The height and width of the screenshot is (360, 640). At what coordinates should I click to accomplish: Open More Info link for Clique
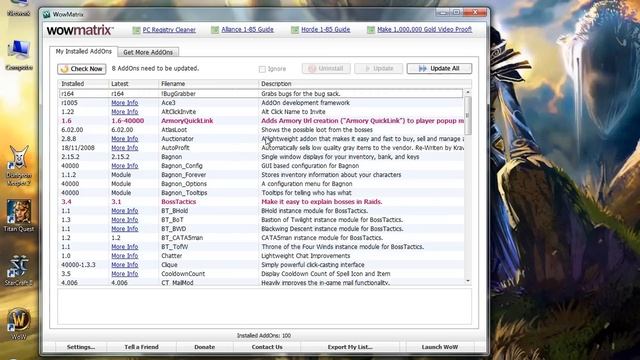124,264
